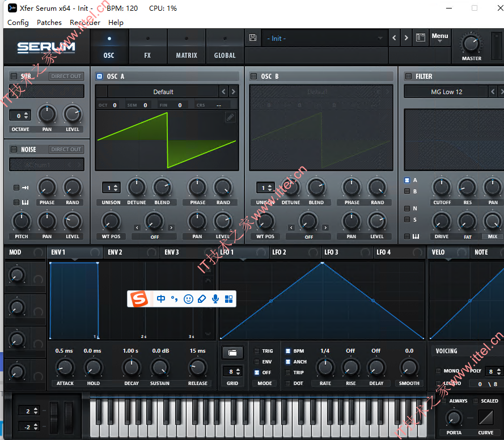Select previous OSC A wavetable arrow
Screen dimensions: 504x440
(224, 92)
